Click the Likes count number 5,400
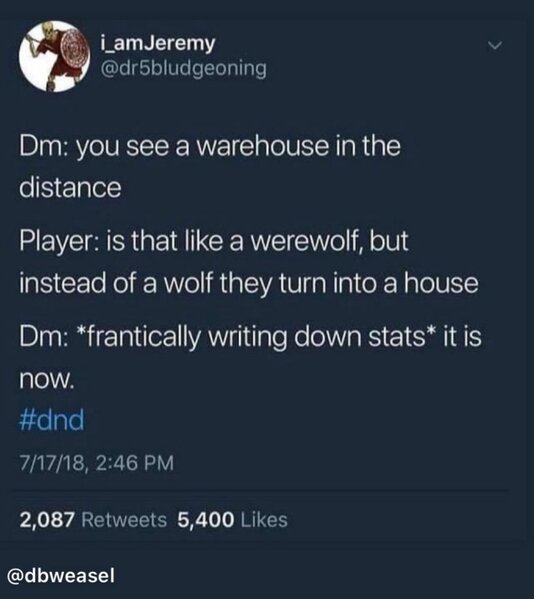The height and width of the screenshot is (599, 534). point(206,520)
